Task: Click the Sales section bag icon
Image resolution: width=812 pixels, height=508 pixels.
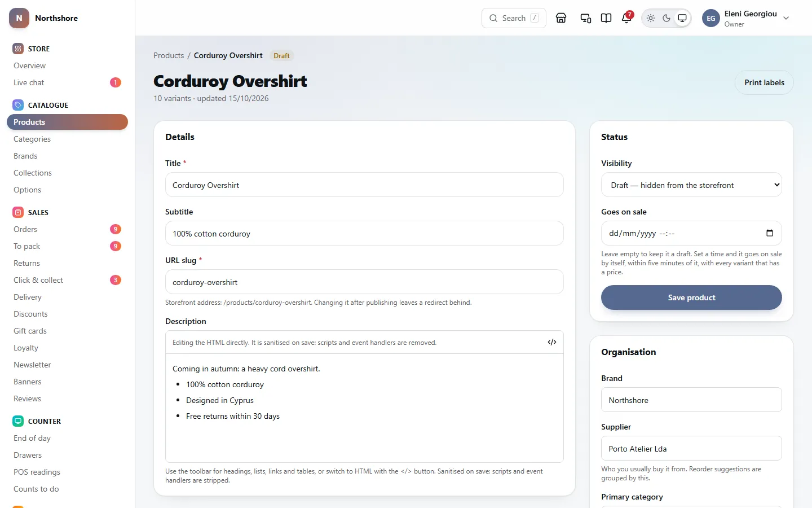Action: pos(18,212)
